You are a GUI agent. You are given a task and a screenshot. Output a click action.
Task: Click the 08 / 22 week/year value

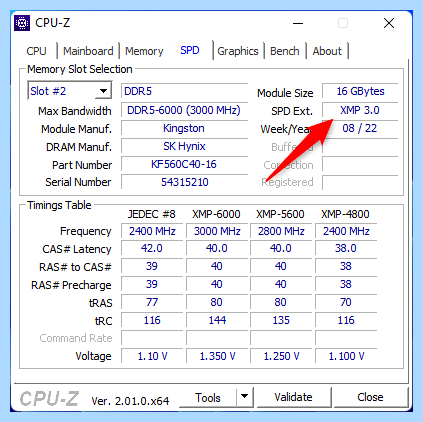360,128
